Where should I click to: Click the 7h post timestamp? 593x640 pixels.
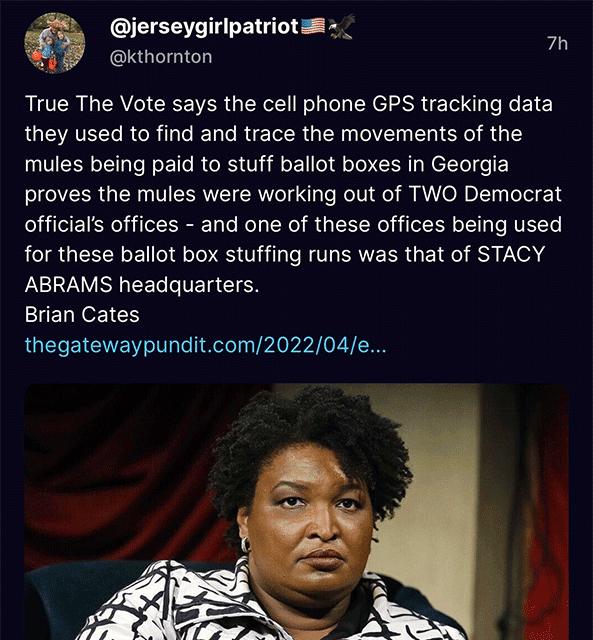point(557,43)
